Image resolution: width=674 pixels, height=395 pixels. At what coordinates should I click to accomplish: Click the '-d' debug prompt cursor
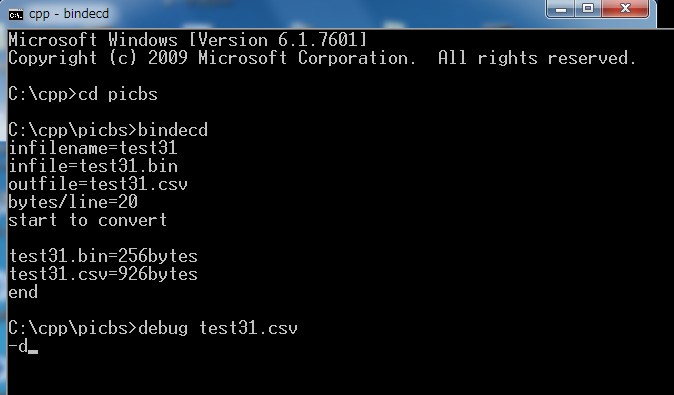(23, 346)
